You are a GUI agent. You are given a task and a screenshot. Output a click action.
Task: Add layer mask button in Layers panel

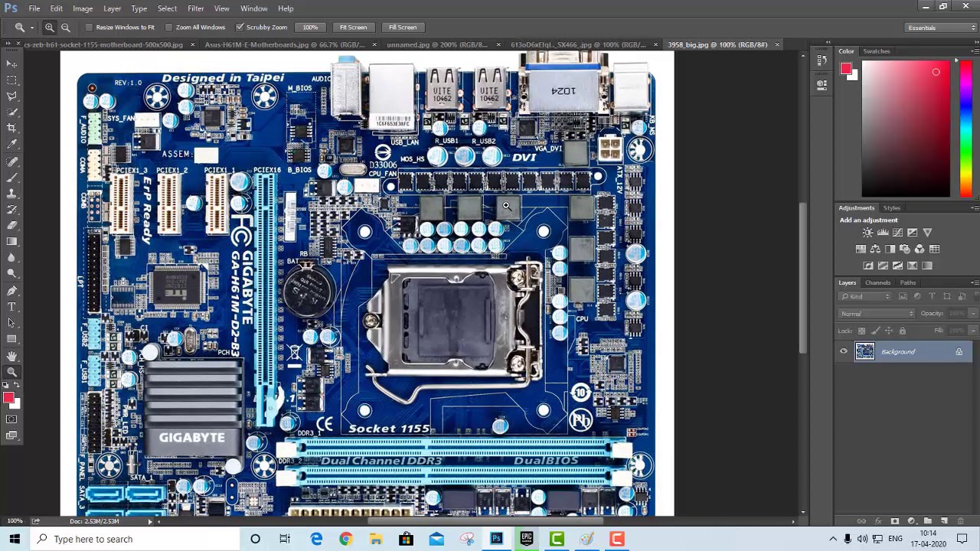tap(895, 521)
